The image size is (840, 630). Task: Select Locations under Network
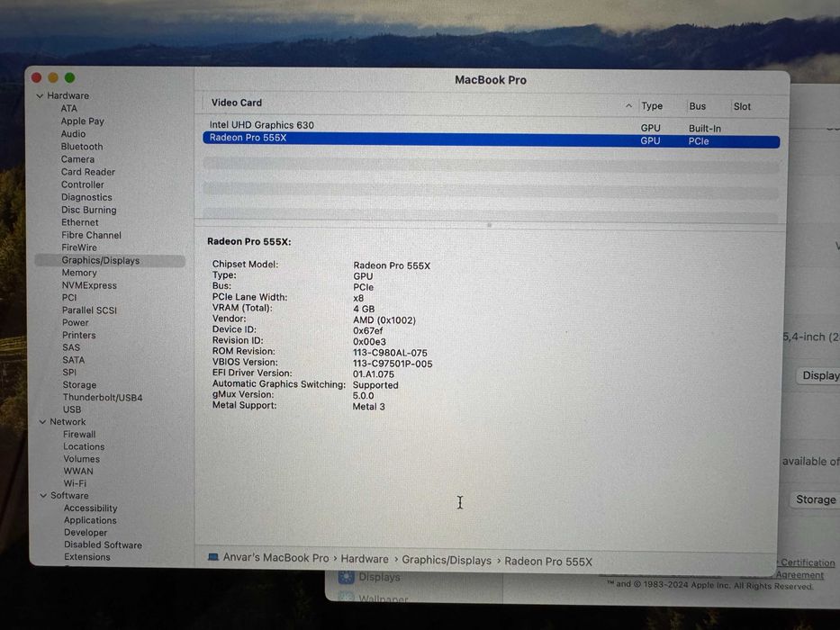pyautogui.click(x=84, y=446)
